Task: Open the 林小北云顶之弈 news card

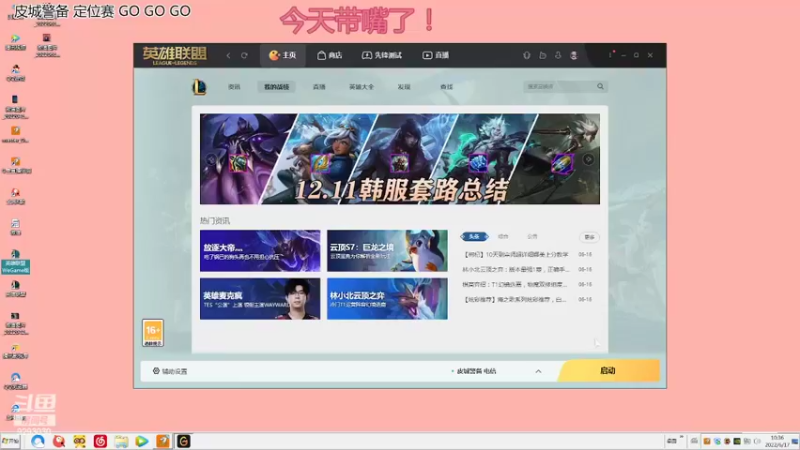Action: (387, 299)
